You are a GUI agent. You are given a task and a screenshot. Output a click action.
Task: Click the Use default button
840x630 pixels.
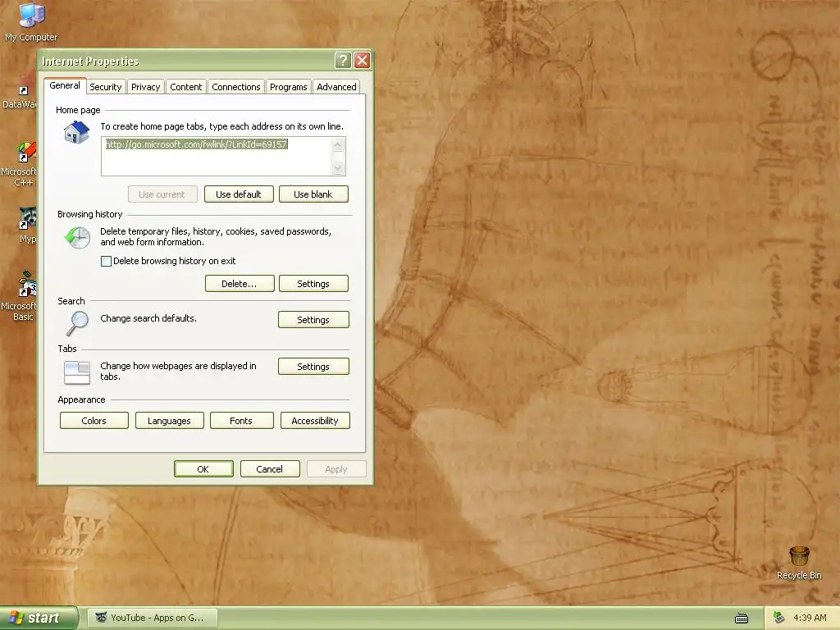pyautogui.click(x=239, y=194)
